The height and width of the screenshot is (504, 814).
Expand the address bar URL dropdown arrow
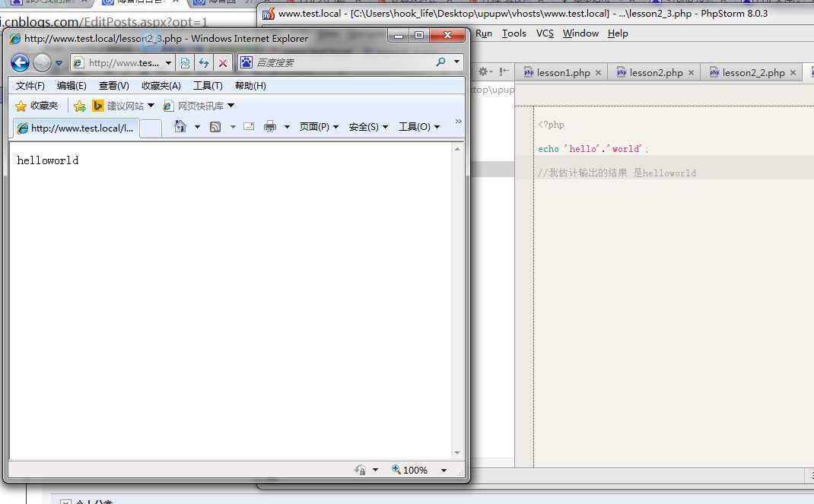(168, 63)
